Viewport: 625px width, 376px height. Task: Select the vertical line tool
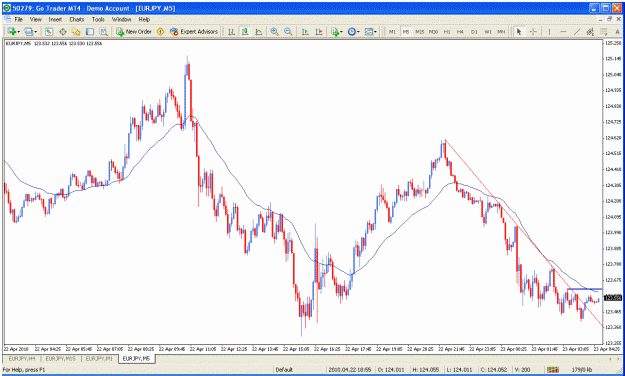549,31
